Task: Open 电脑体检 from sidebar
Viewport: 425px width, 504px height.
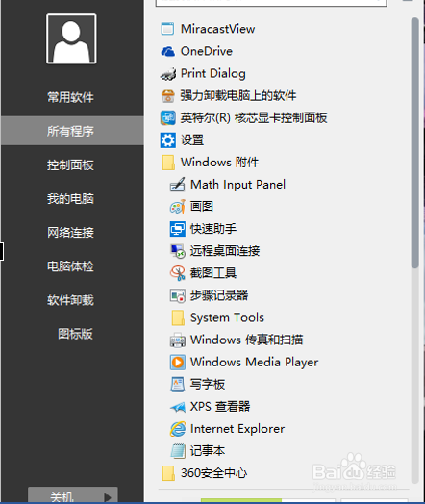Action: point(70,266)
